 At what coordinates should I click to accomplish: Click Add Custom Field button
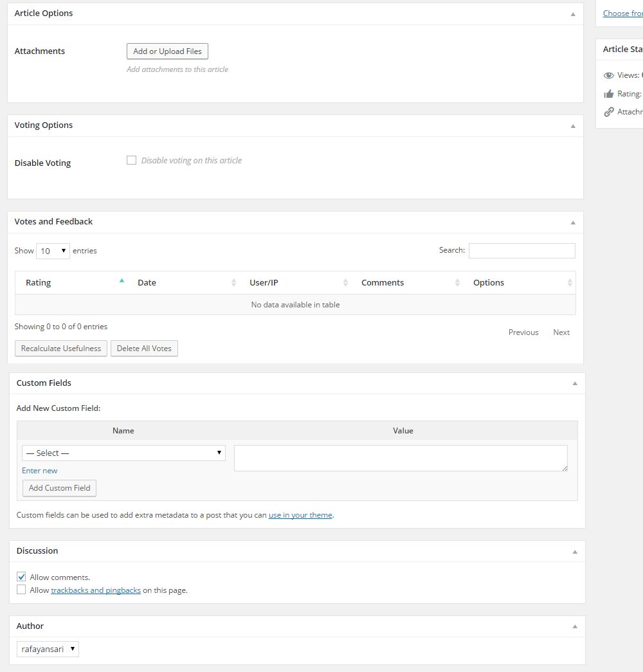60,488
